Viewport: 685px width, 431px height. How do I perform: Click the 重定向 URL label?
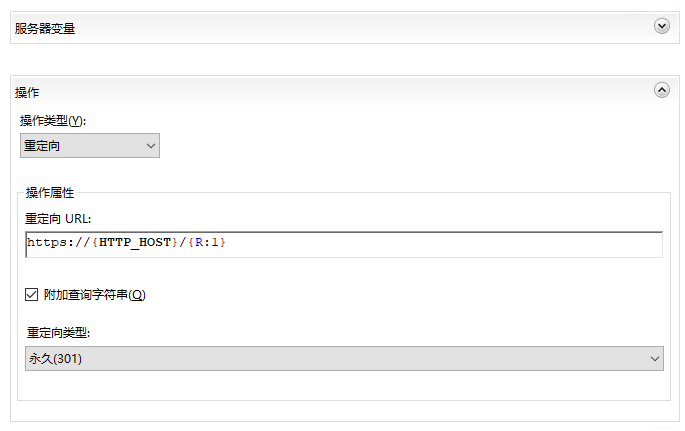pyautogui.click(x=59, y=218)
